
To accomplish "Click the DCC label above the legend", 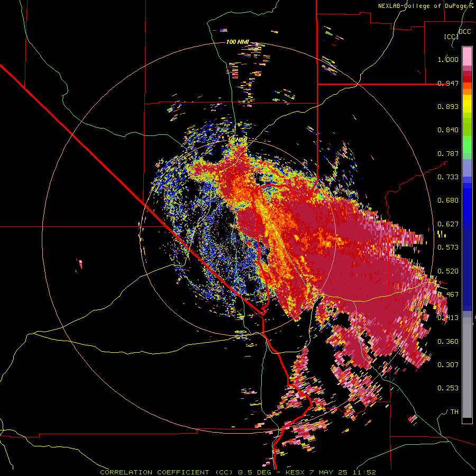I will [464, 32].
